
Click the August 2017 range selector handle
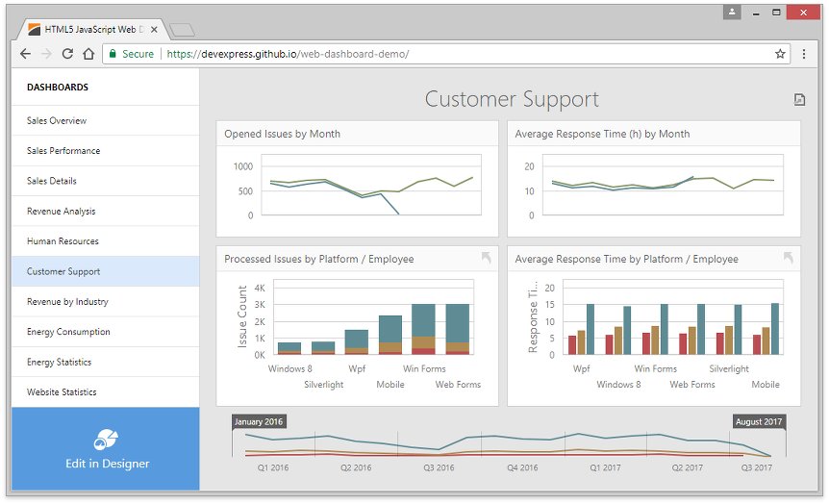tap(759, 421)
